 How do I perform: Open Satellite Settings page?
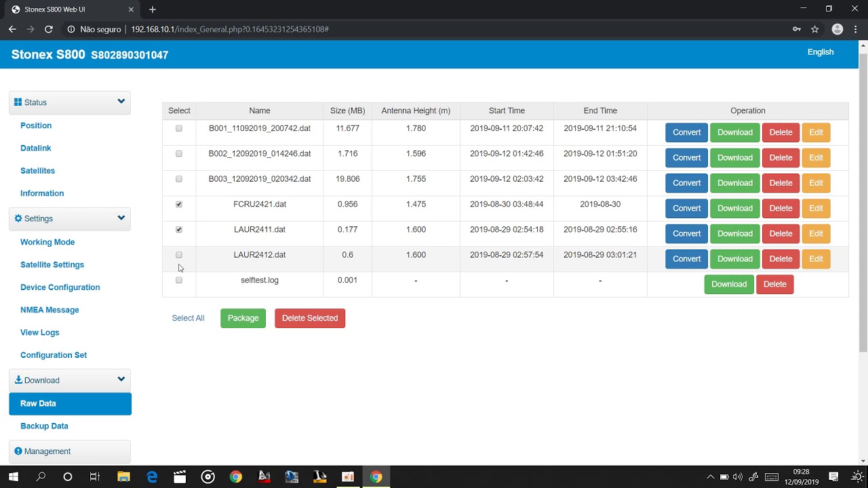52,264
